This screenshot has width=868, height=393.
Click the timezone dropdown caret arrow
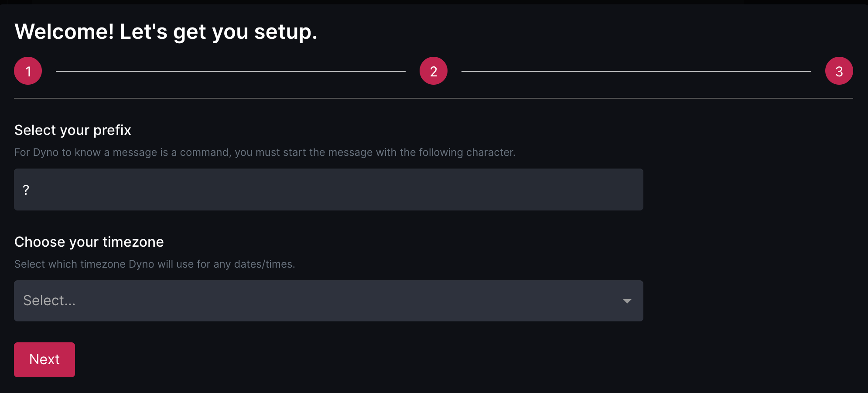627,301
